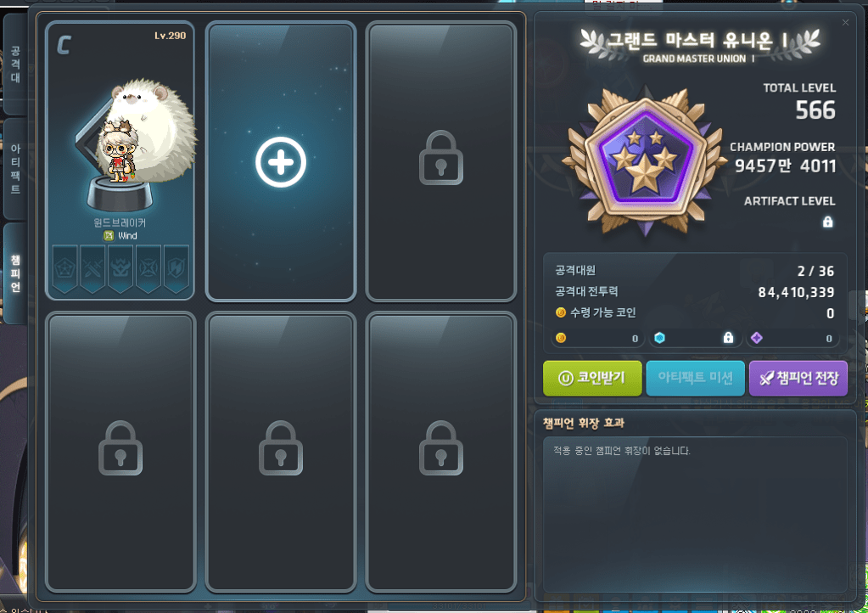Switch to the 아티팩트 side tab
The height and width of the screenshot is (613, 868).
pyautogui.click(x=15, y=169)
